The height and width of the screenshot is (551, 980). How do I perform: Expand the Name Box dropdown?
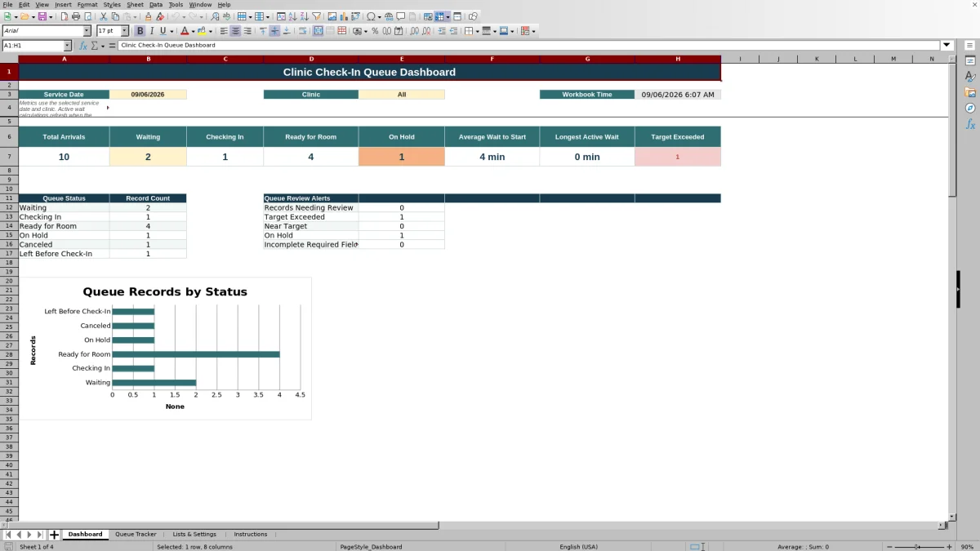67,46
